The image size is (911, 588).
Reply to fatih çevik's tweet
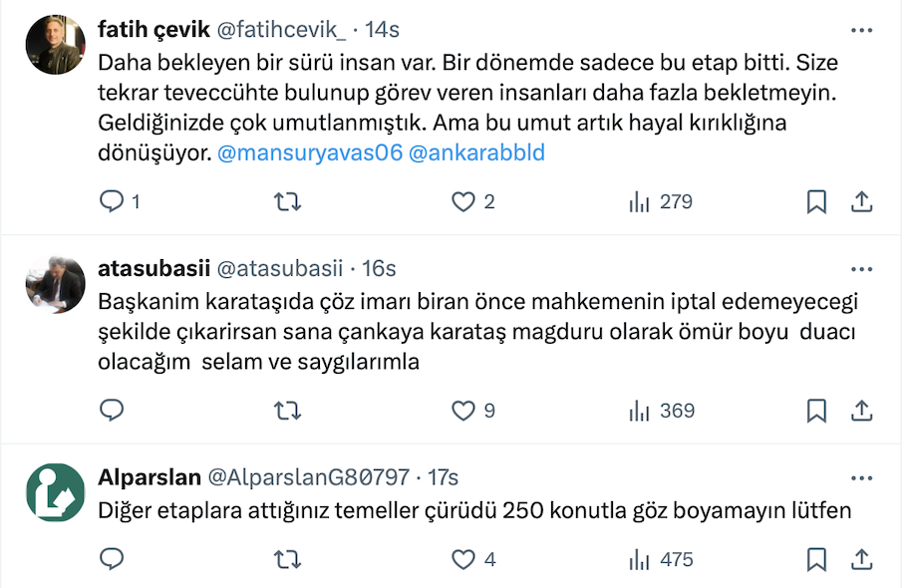coord(112,202)
